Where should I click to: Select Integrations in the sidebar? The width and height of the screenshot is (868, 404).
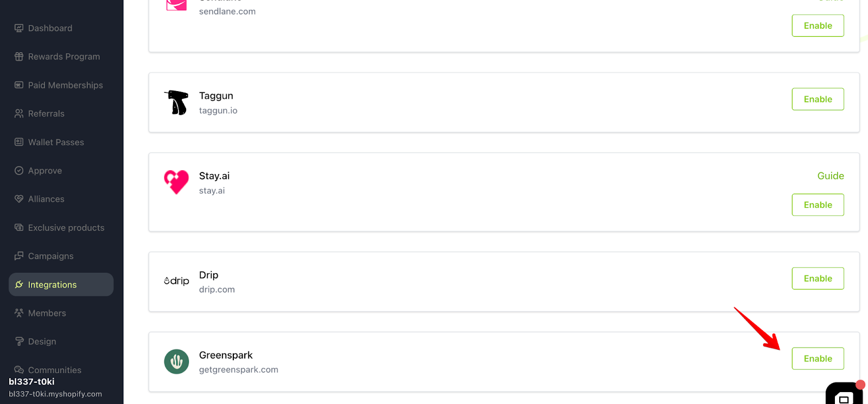[61, 284]
